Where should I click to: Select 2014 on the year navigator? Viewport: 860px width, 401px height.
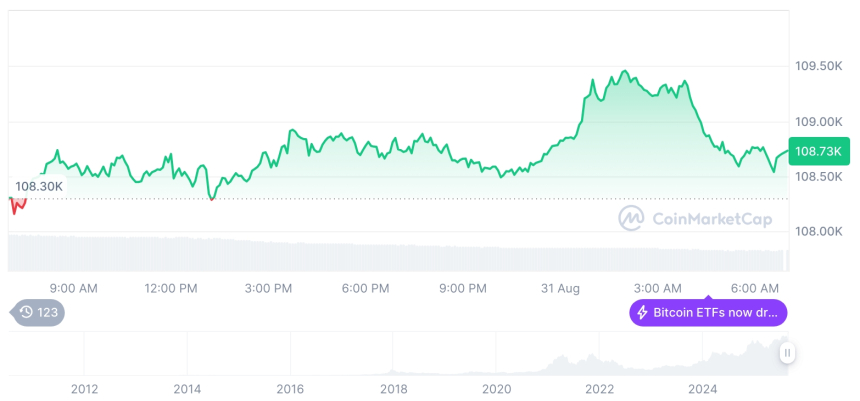click(x=187, y=389)
